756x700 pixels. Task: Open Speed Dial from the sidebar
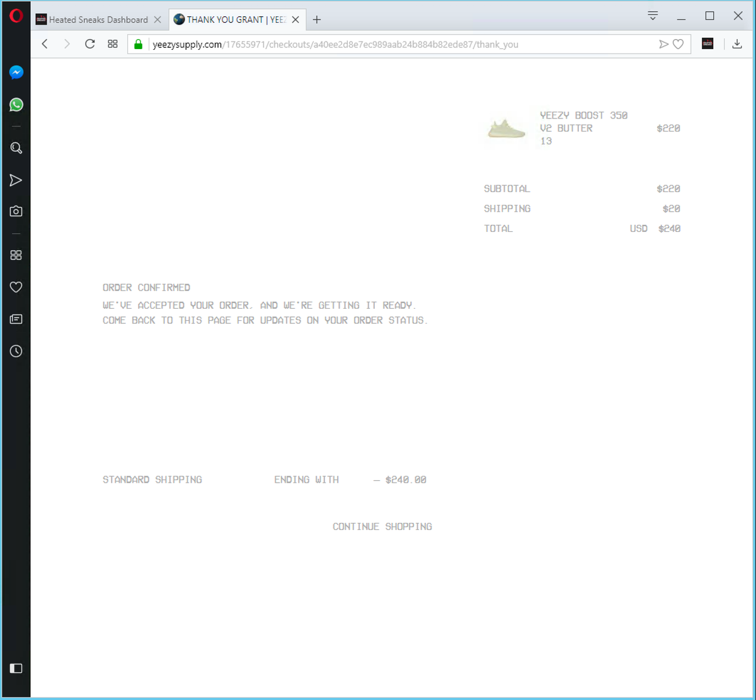pyautogui.click(x=16, y=255)
